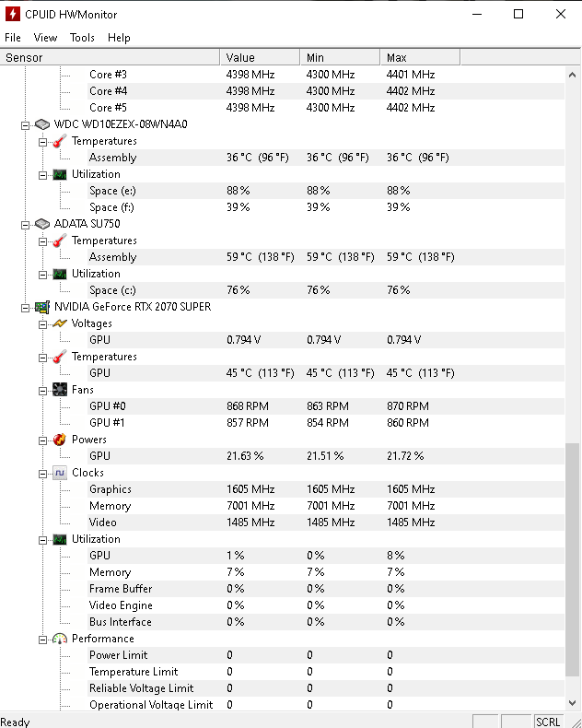Screen dimensions: 582x728
Task: Click the vertical scrollbar thumb
Action: [572, 571]
